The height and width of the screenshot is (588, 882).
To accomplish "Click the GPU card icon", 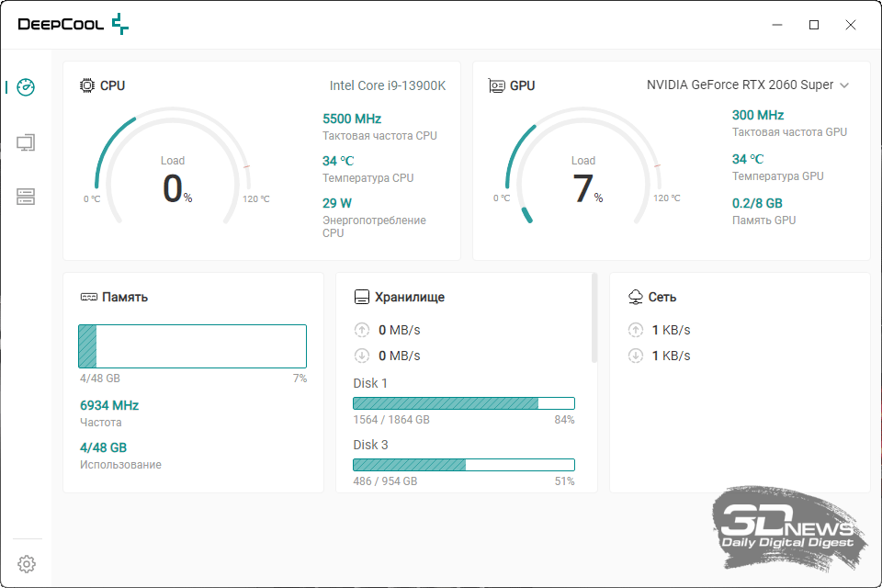I will click(x=497, y=85).
